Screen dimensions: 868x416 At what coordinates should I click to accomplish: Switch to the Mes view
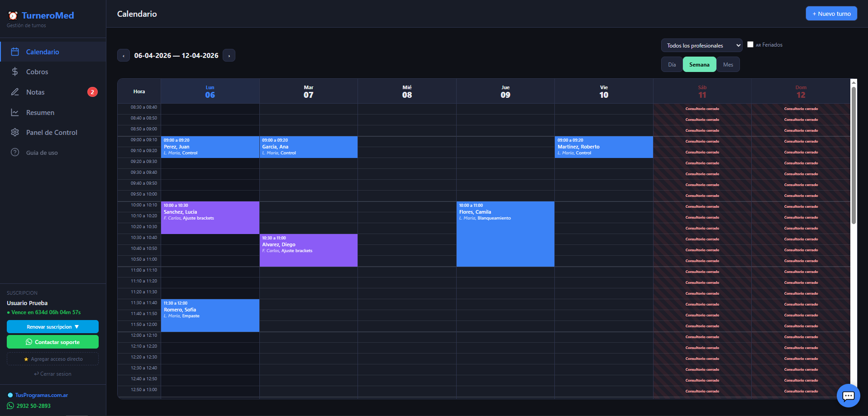(x=728, y=64)
